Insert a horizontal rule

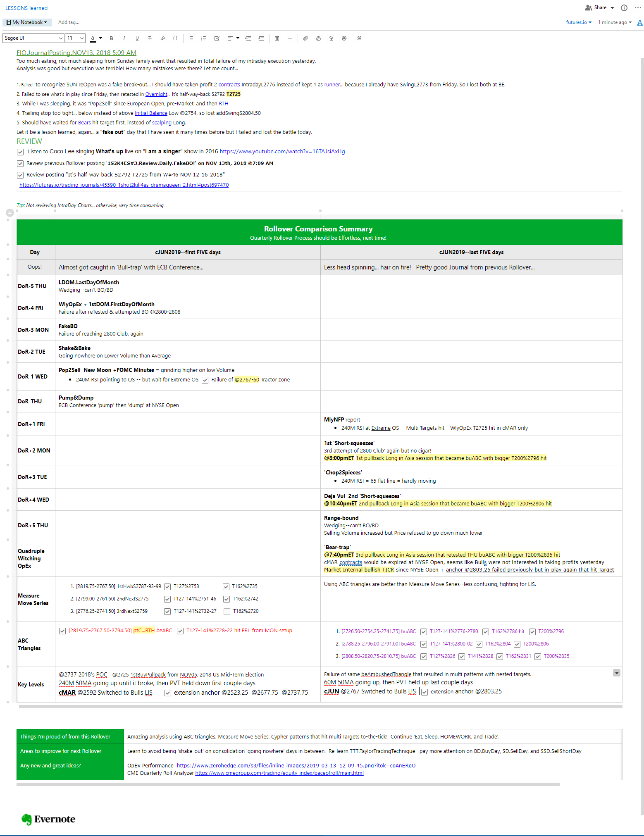click(x=290, y=38)
